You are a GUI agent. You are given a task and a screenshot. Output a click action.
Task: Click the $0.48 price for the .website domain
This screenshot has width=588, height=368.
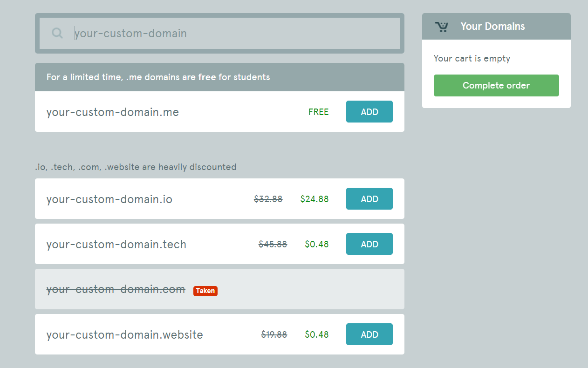click(316, 334)
